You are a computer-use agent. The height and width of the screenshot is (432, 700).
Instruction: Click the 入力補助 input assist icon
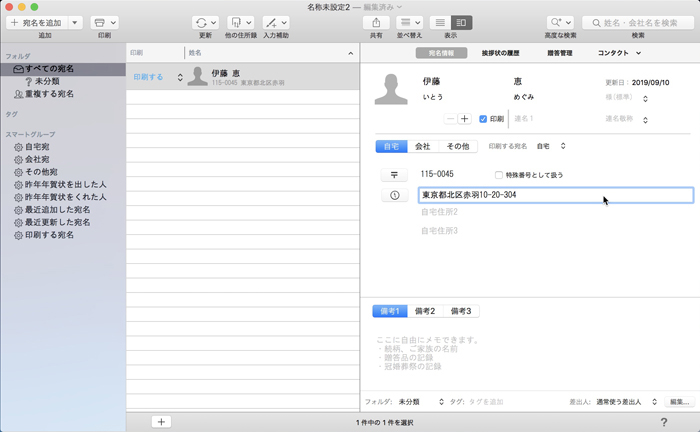[276, 22]
